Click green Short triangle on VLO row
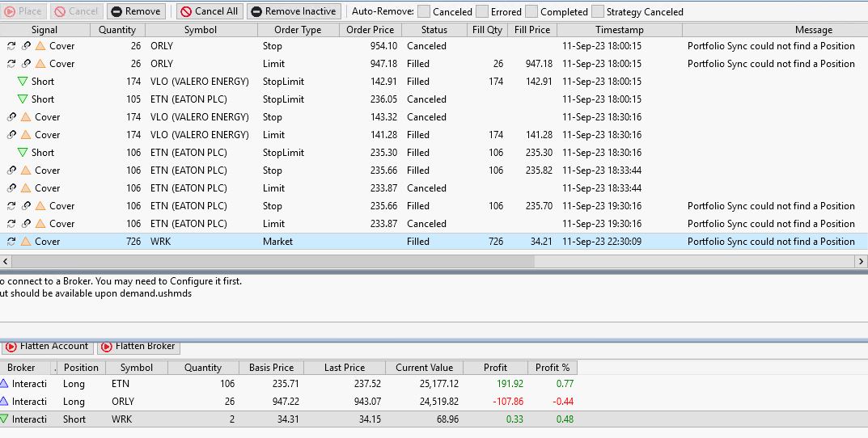Screen dimensions: 868x438 23,82
